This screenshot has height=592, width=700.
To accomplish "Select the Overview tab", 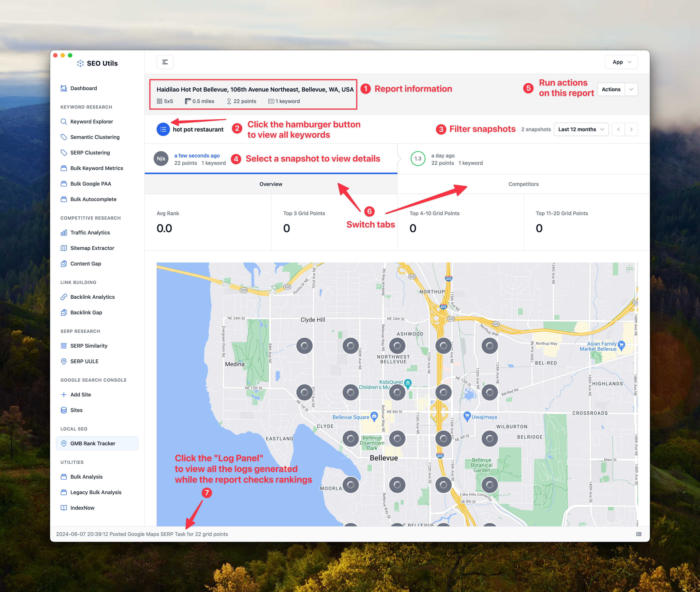I will pos(271,184).
